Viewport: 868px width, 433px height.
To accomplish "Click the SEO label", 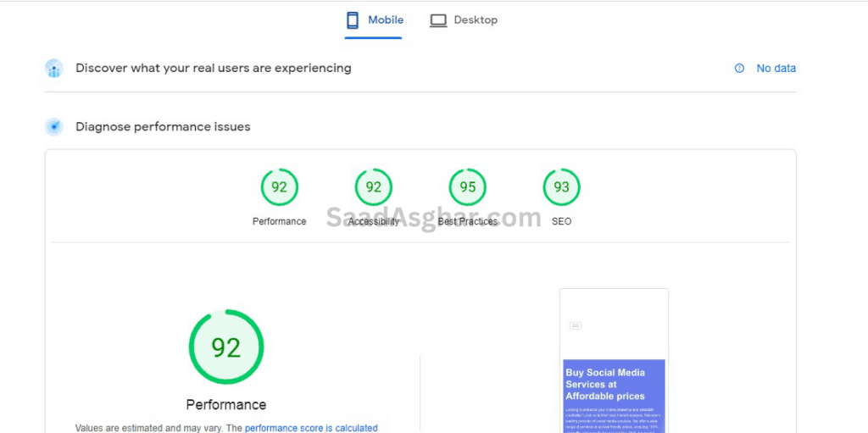I will (561, 221).
